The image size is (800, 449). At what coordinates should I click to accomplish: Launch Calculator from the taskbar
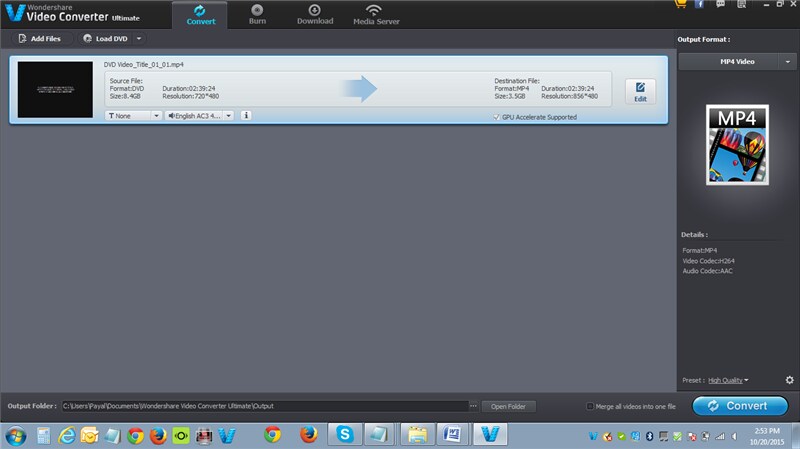tap(43, 436)
